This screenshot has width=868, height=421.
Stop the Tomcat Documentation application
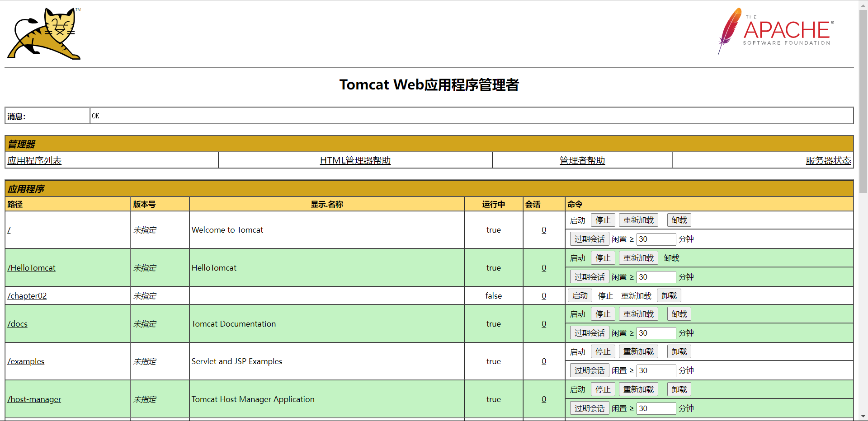603,314
